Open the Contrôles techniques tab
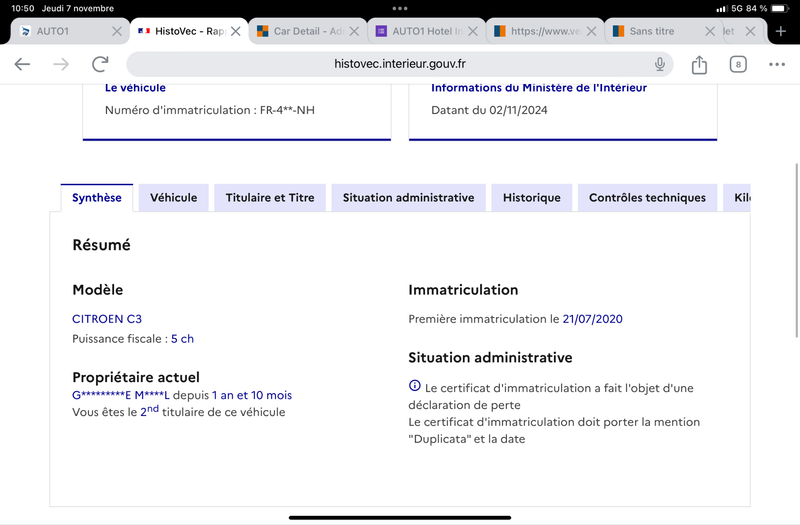The height and width of the screenshot is (525, 800). click(x=647, y=197)
